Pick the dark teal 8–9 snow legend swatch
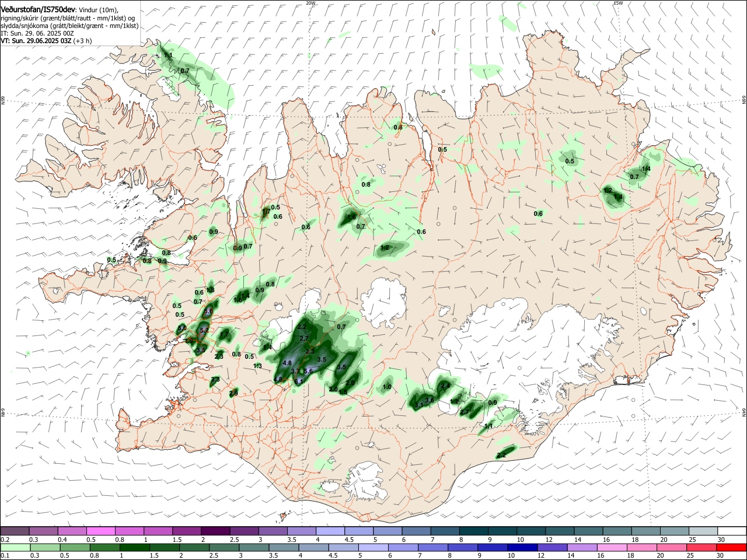This screenshot has width=747, height=560. pyautogui.click(x=473, y=531)
